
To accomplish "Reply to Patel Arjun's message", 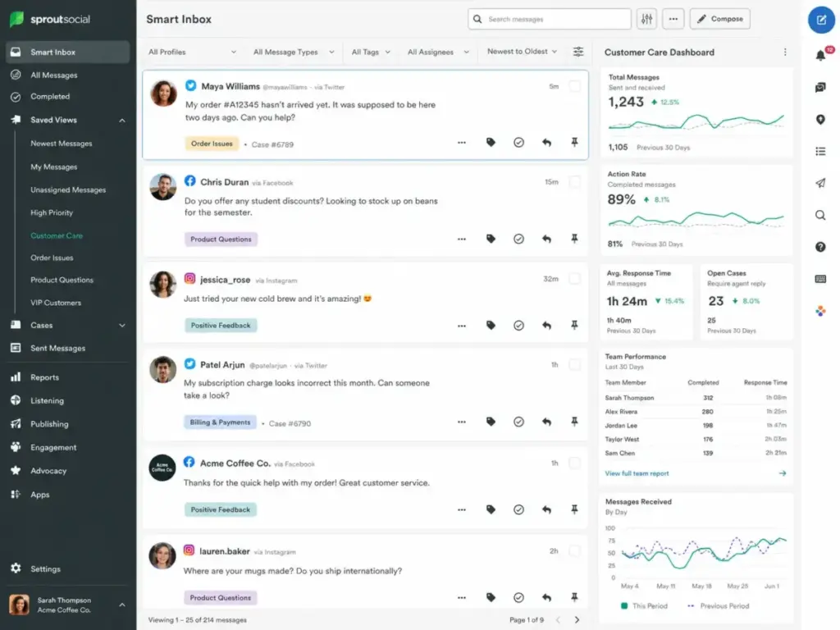I will pyautogui.click(x=546, y=422).
